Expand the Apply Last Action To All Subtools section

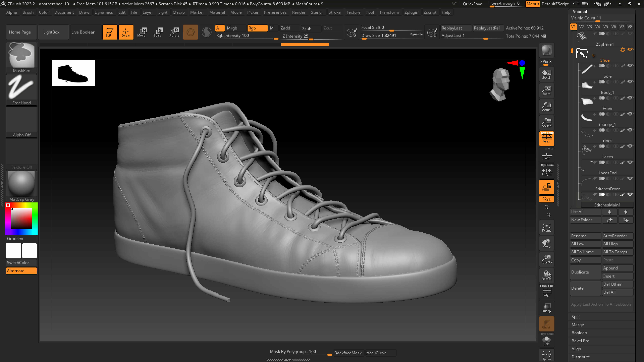[601, 304]
